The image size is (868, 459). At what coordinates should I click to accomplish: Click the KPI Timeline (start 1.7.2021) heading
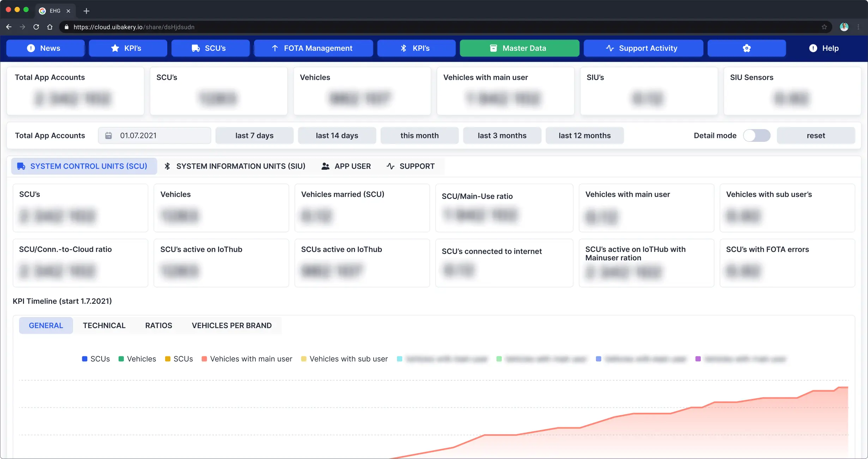pos(62,301)
